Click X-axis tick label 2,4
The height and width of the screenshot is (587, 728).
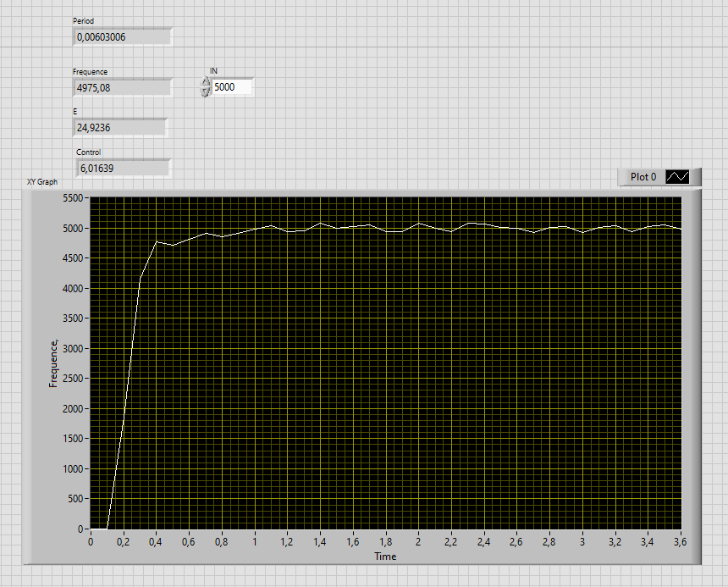[x=484, y=542]
